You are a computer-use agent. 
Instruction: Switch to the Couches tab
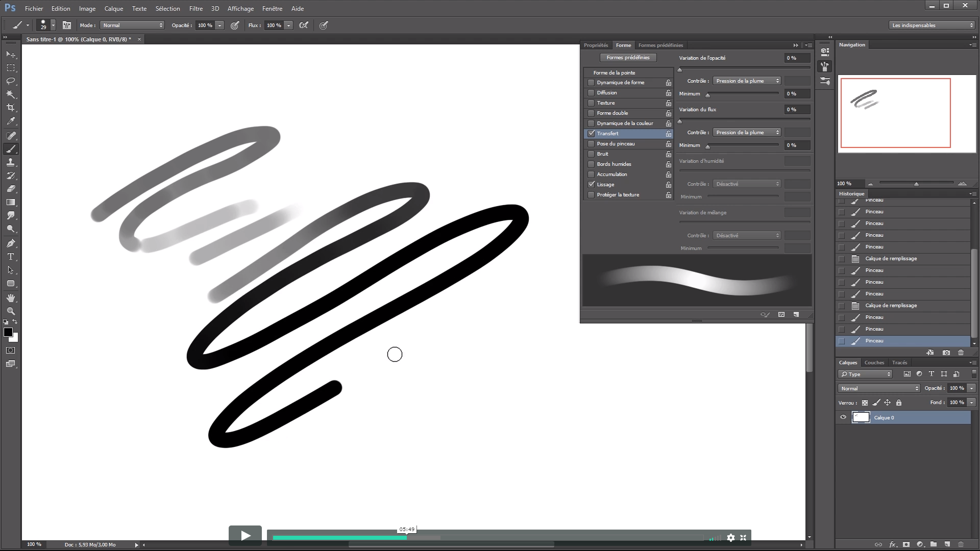pyautogui.click(x=874, y=363)
